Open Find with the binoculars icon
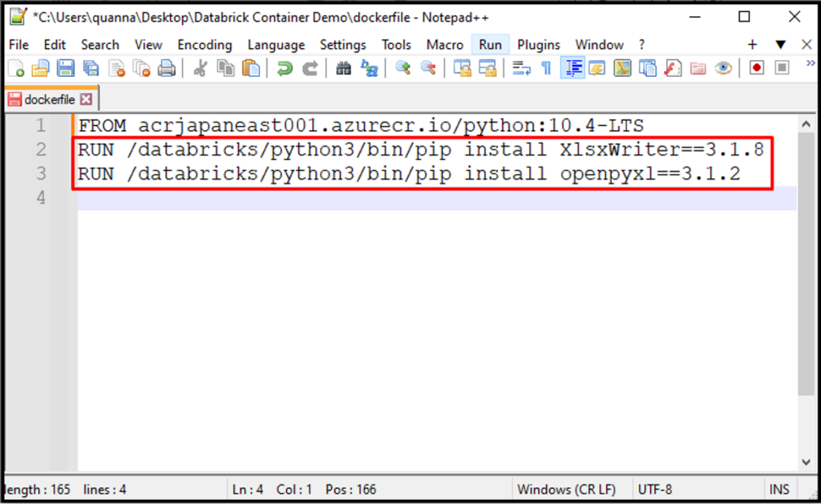 (343, 69)
